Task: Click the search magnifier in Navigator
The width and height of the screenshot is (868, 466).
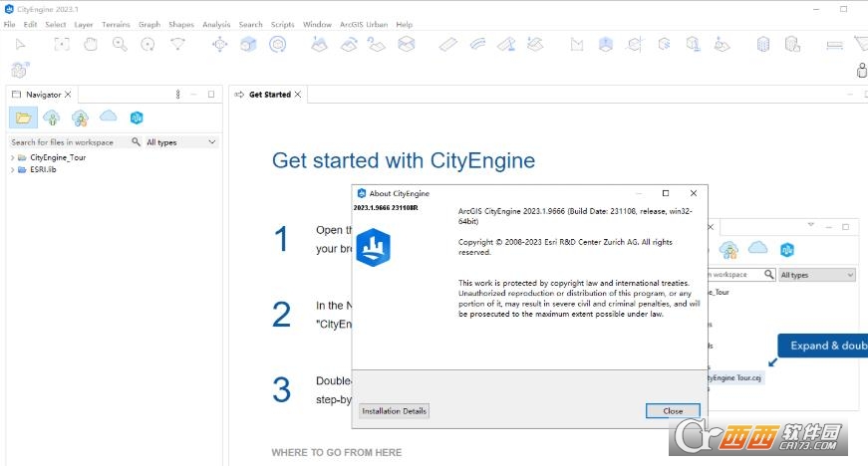Action: click(136, 142)
